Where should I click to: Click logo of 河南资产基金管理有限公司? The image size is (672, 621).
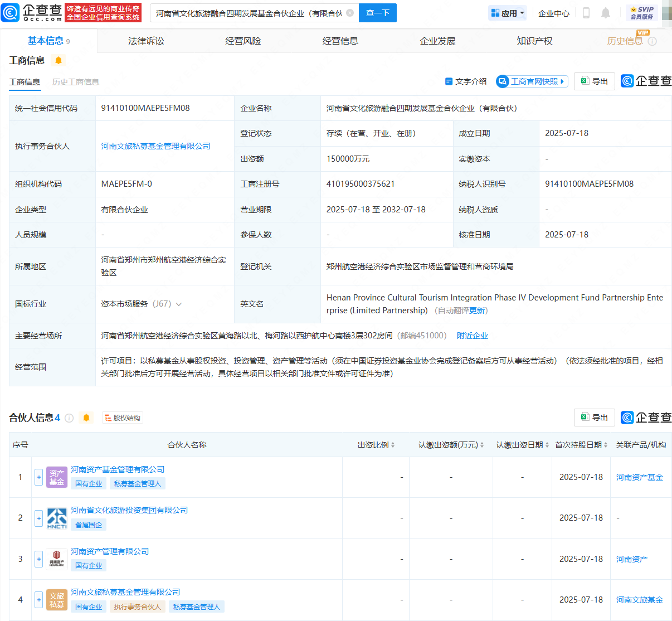[x=57, y=477]
